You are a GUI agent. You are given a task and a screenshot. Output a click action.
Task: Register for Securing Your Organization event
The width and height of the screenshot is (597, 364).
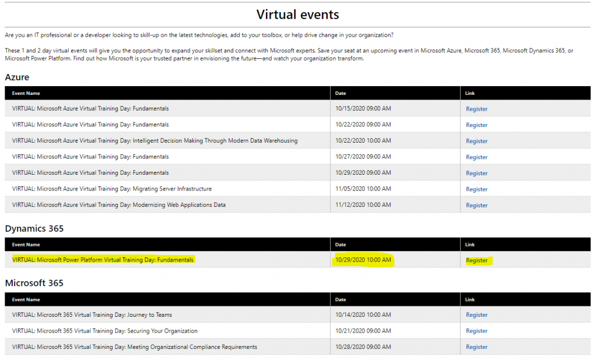point(476,331)
